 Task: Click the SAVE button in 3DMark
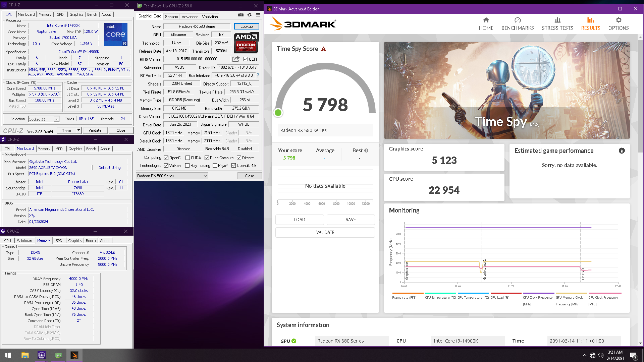[351, 220]
